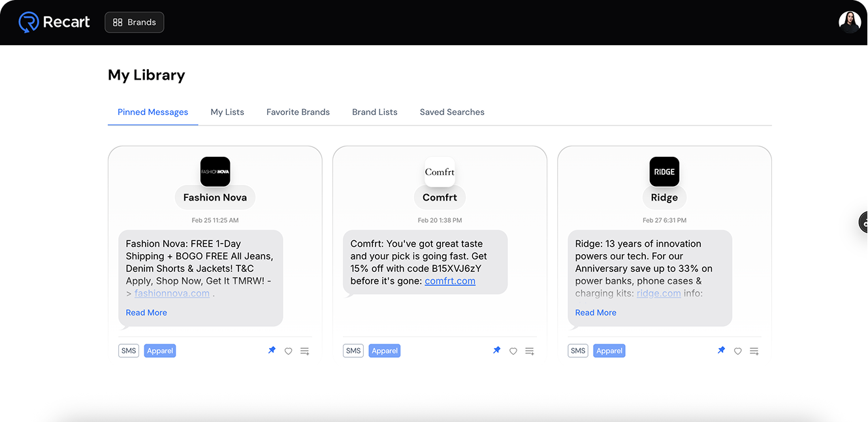868x422 pixels.
Task: Unpin the Comfrt message
Action: point(496,350)
